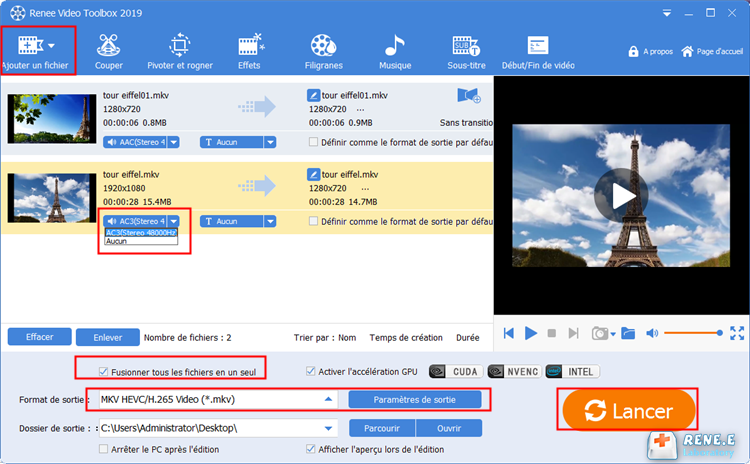Sort files by Nom
This screenshot has width=750, height=464.
[x=347, y=338]
